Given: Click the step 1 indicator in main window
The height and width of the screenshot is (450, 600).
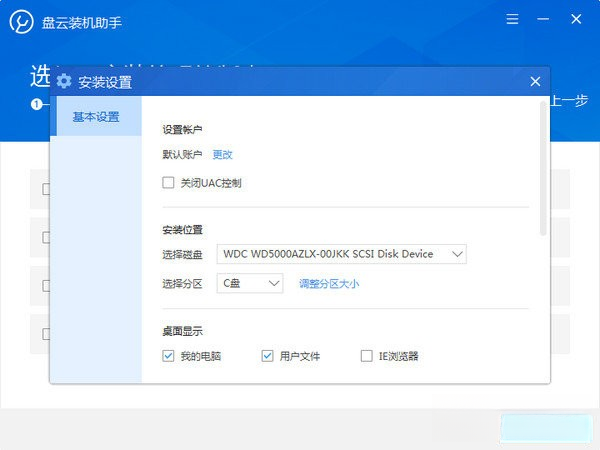Looking at the screenshot, I should 36,104.
